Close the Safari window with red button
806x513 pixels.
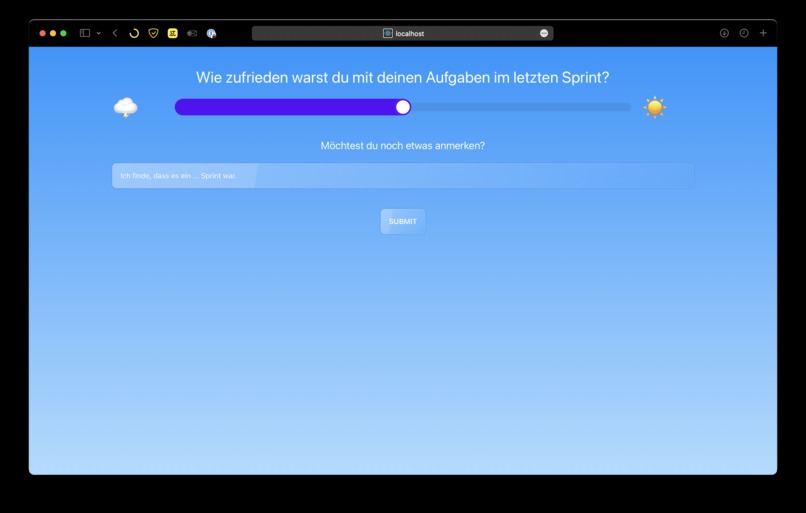[43, 33]
